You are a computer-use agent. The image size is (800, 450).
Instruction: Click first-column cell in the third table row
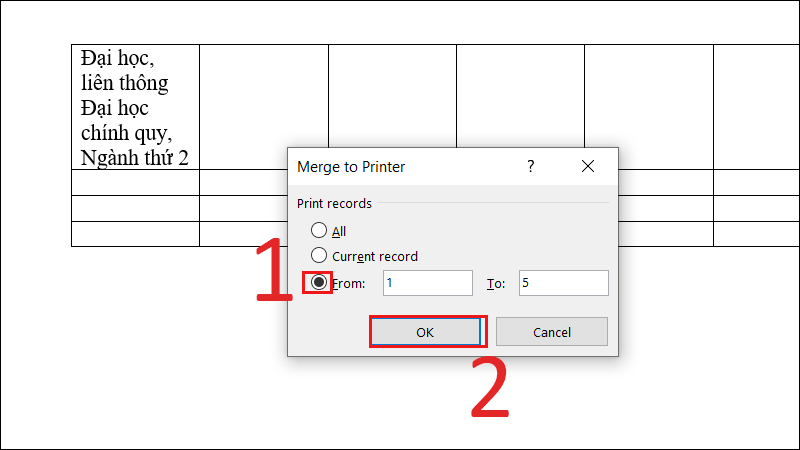click(135, 208)
